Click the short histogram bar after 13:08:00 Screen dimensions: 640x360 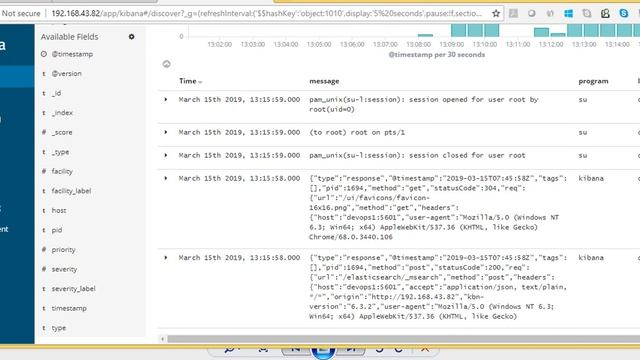coord(425,36)
